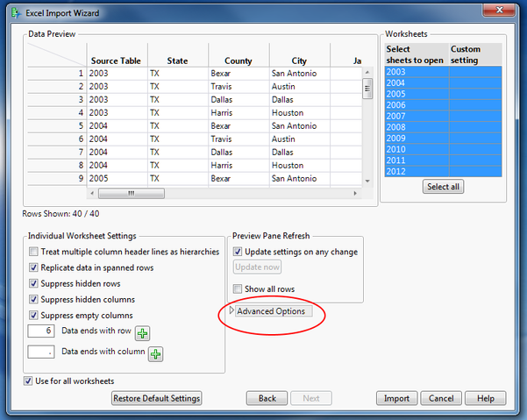Click the preview's horizontal scrollbar thumb
This screenshot has height=420, width=527.
tap(131, 193)
